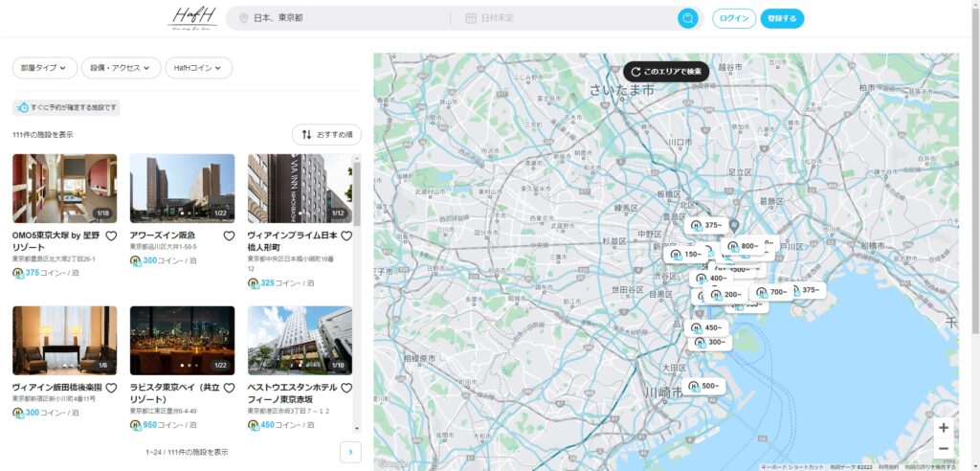The width and height of the screenshot is (980, 471).
Task: Click the 700~ coin marker on map
Action: 772,292
